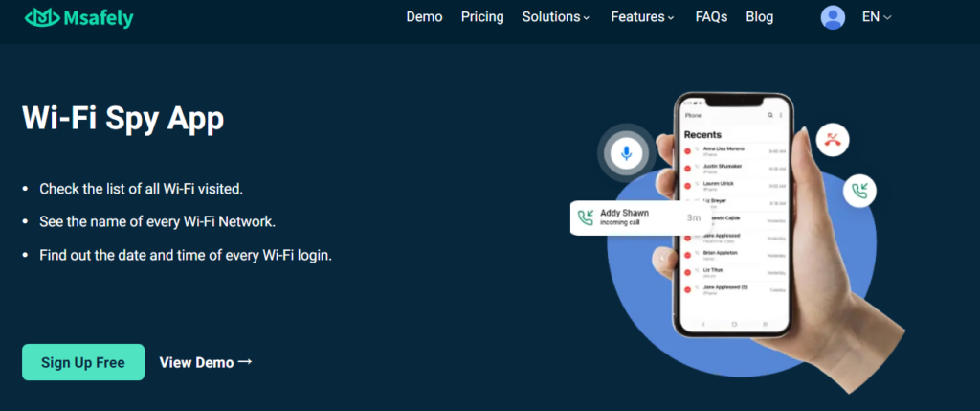
Task: Click 'See the name of every Wi-Fi Network'
Action: point(158,221)
